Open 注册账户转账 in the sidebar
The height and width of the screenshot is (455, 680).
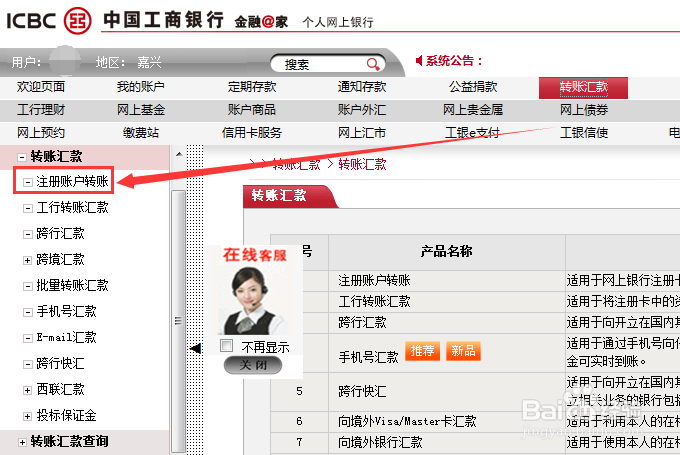pos(72,181)
